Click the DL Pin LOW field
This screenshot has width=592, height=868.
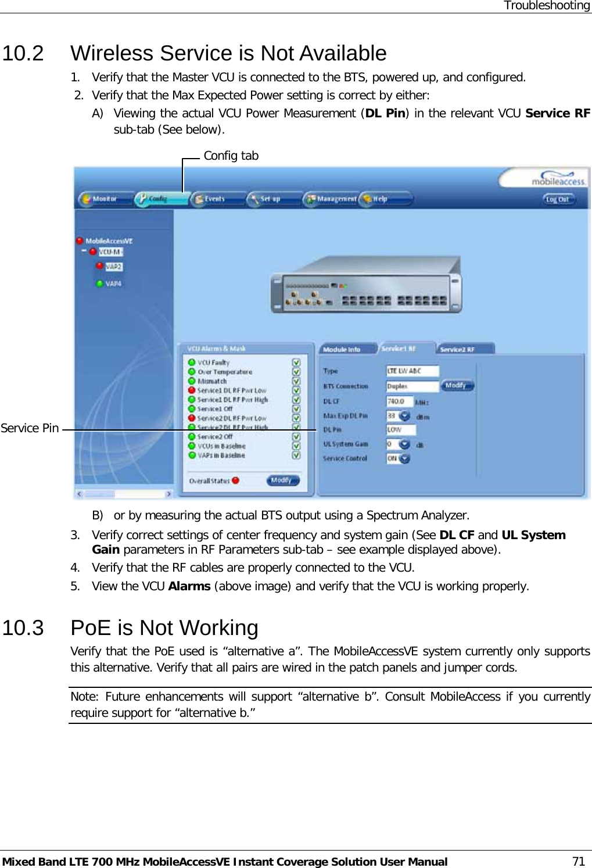[401, 430]
